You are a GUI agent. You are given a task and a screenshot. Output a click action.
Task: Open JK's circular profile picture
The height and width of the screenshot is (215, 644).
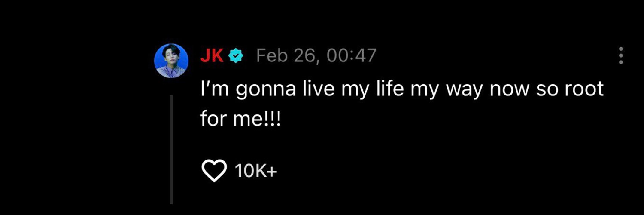coord(171,61)
